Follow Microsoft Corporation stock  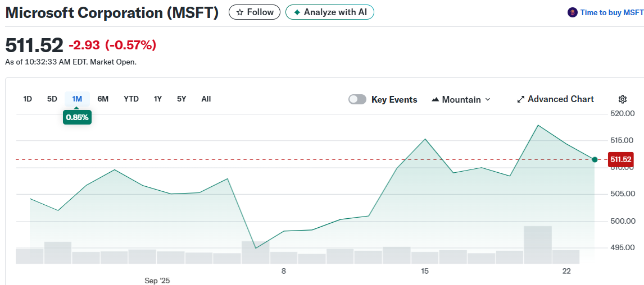(255, 12)
